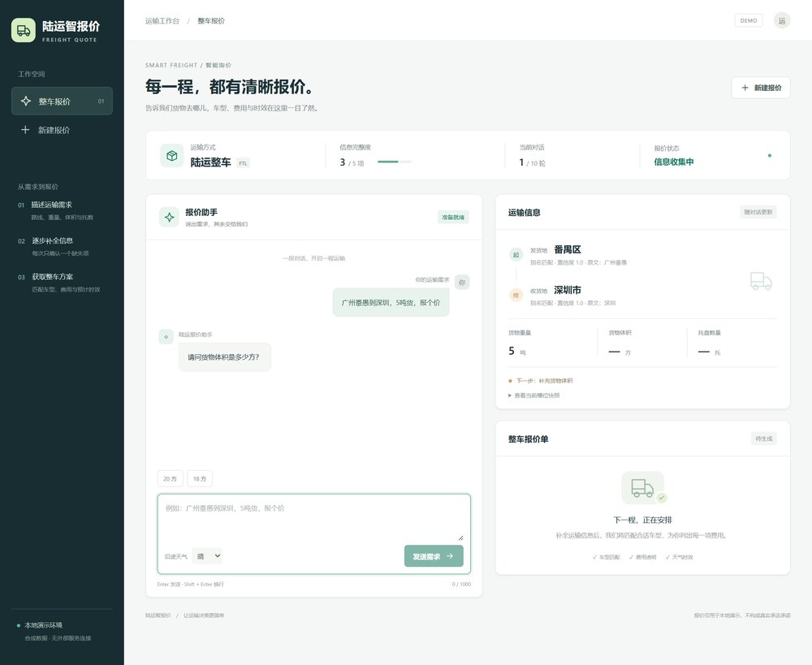
Task: Click the sparkle icon beside 整车报价 menu
Action: pos(26,101)
